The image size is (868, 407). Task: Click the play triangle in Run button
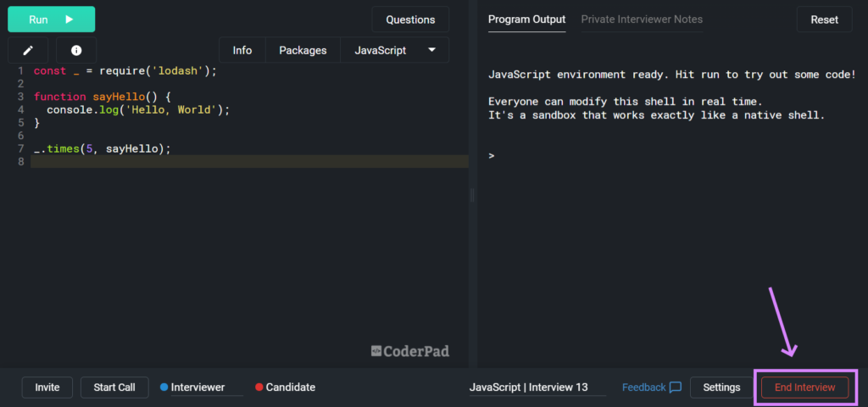coord(70,20)
